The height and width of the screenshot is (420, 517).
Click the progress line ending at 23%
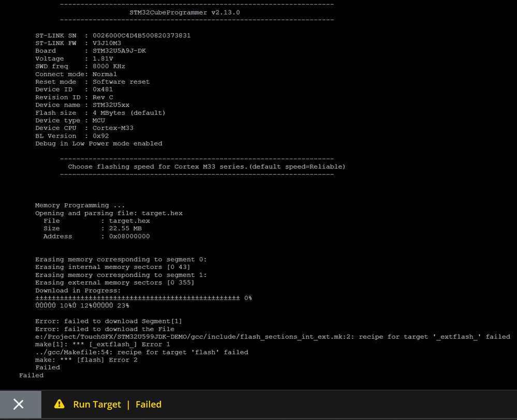pos(82,306)
